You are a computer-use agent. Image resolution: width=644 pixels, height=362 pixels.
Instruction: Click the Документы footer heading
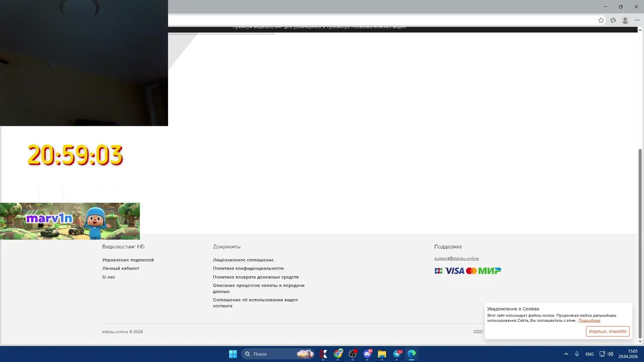(226, 247)
